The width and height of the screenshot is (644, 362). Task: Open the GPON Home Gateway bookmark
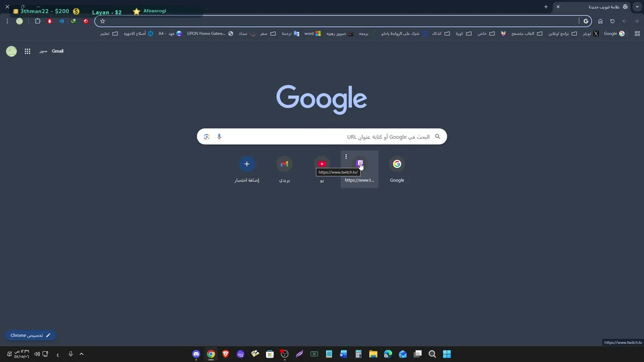tap(210, 34)
